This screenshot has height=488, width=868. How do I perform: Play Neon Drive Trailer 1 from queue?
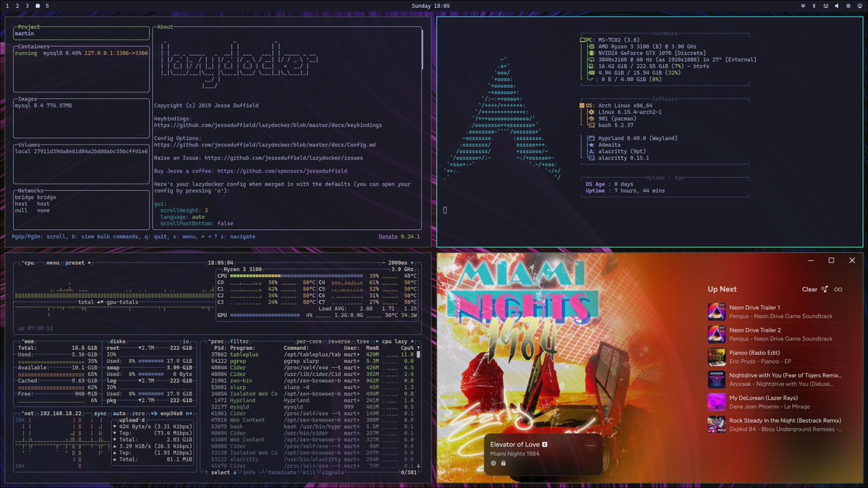tap(775, 312)
